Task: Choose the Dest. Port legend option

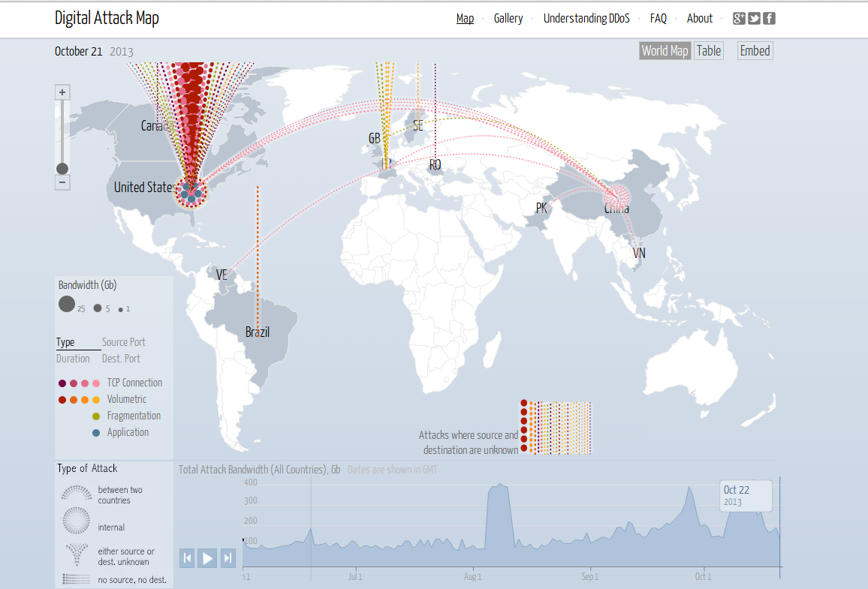Action: point(121,359)
